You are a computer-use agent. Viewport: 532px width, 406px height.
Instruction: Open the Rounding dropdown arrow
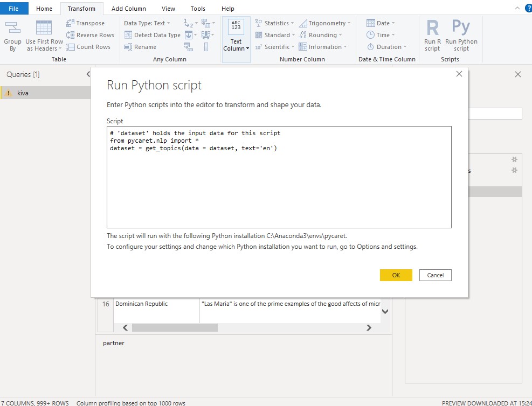click(x=340, y=35)
